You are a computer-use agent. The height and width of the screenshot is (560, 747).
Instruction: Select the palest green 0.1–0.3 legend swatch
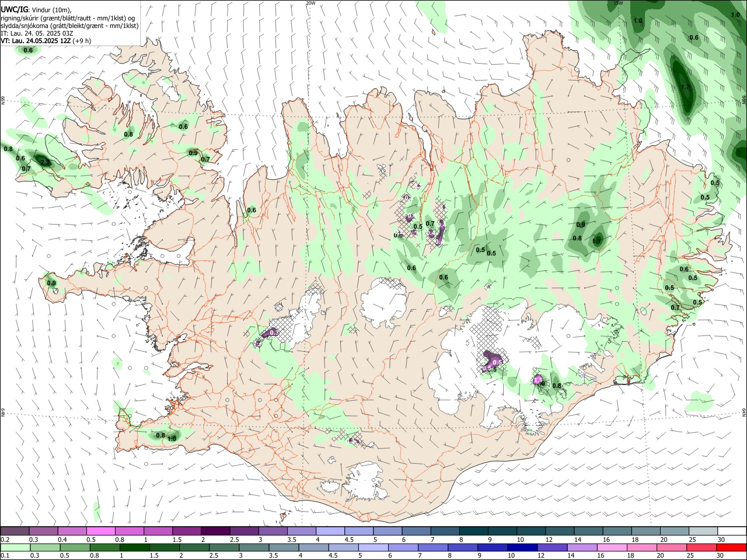[15, 547]
